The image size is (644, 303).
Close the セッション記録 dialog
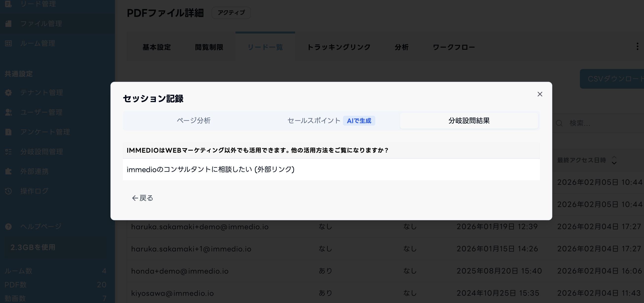[540, 94]
